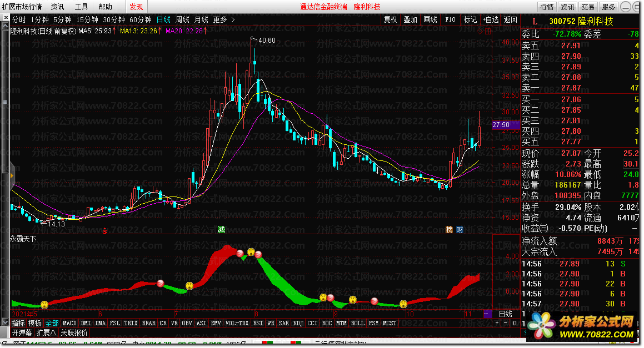
Task: Click the red diamond icon above price axis
Action: coord(480,31)
